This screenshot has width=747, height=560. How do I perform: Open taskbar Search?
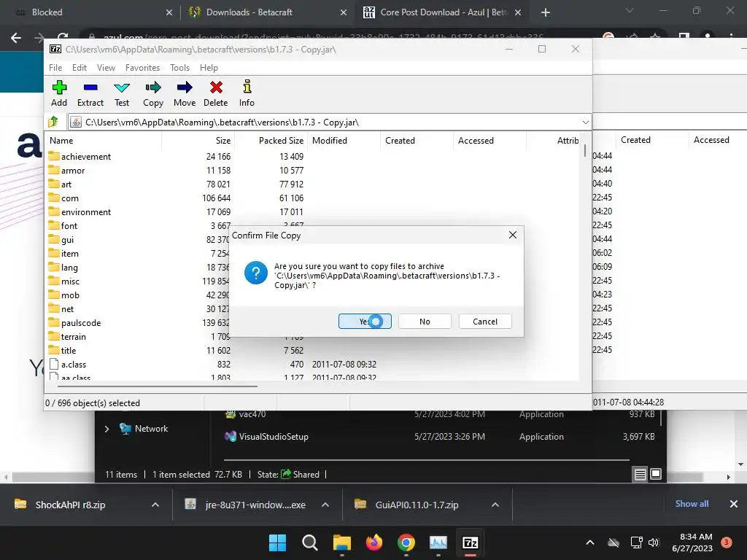[x=309, y=542]
